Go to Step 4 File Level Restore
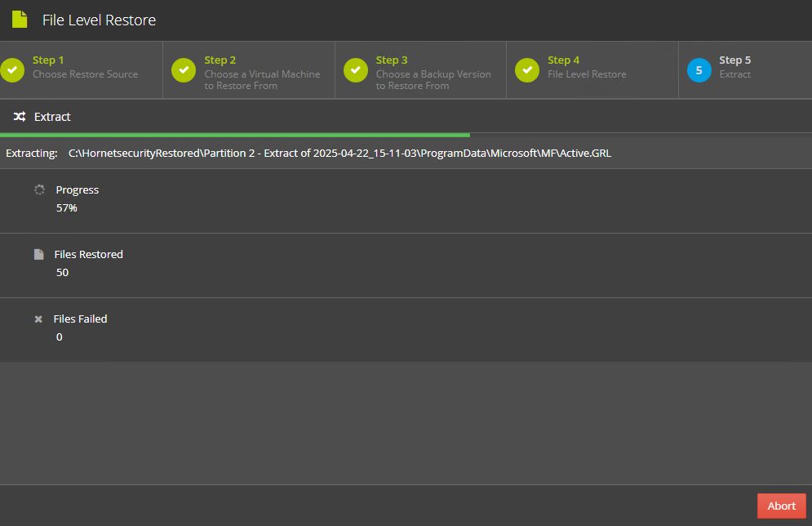The image size is (812, 526). click(x=592, y=70)
